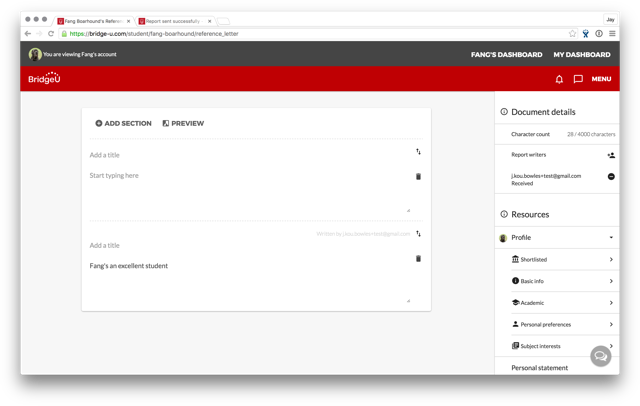Open the messages chat icon in red header
Image resolution: width=640 pixels, height=406 pixels.
pos(578,79)
